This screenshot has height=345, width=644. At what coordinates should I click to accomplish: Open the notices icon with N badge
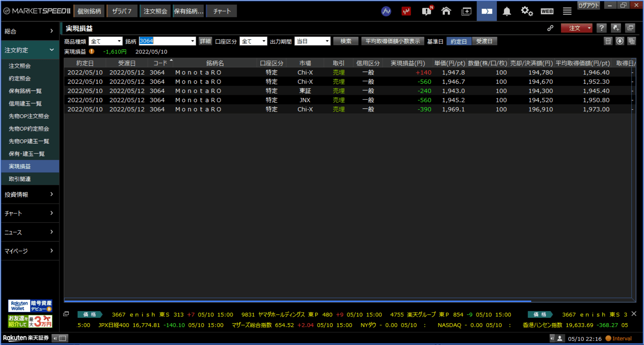pos(427,11)
